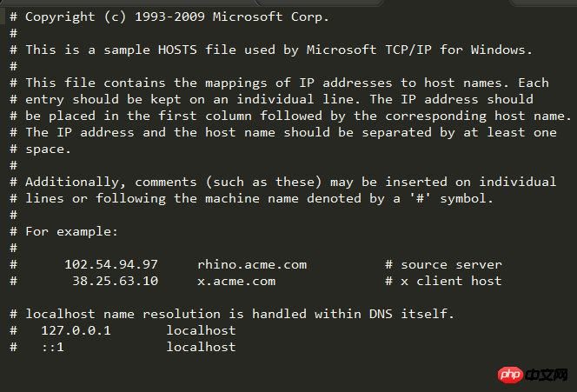Screen dimensions: 577x392
Task: Click the localhost entry beside 127.0.0.1
Action: [201, 331]
